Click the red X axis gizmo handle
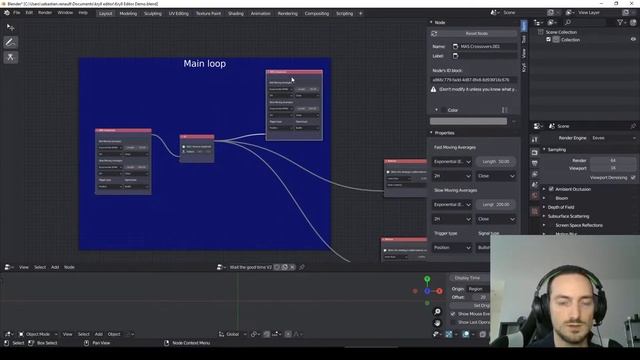The width and height of the screenshot is (640, 360). 439,291
